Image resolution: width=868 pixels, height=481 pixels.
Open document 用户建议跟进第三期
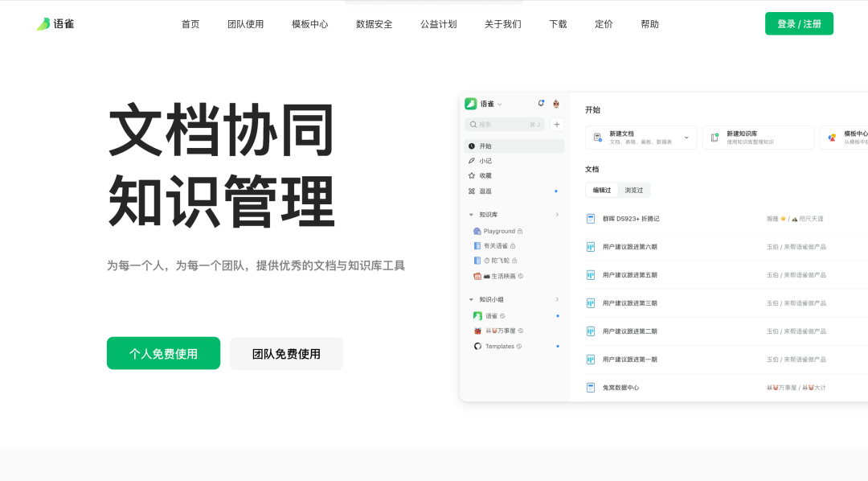[x=630, y=303]
